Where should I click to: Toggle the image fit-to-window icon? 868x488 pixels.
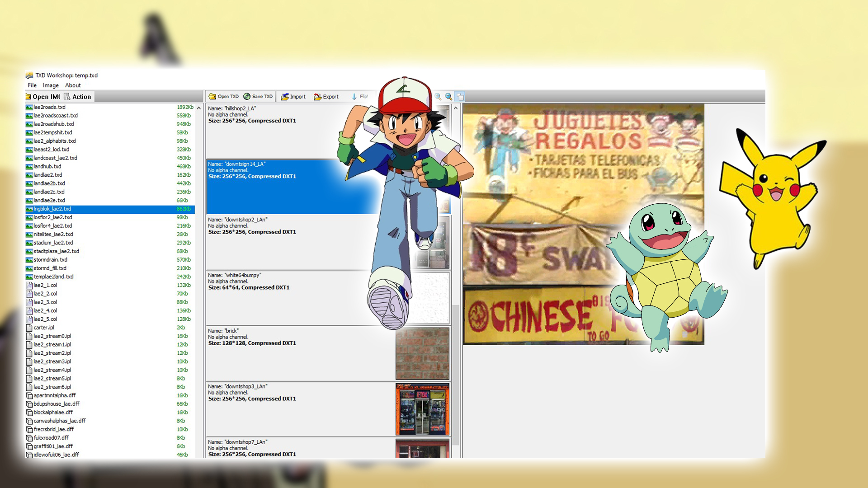tap(460, 96)
